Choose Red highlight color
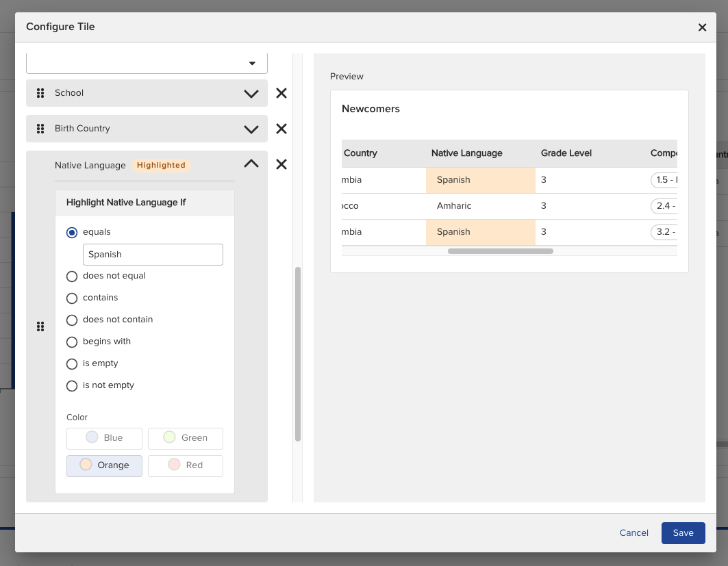The height and width of the screenshot is (566, 728). point(185,466)
